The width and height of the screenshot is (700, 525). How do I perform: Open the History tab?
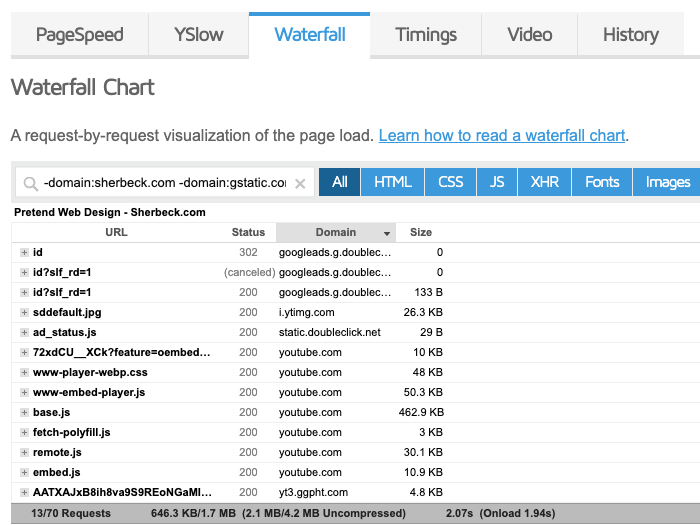pos(630,34)
